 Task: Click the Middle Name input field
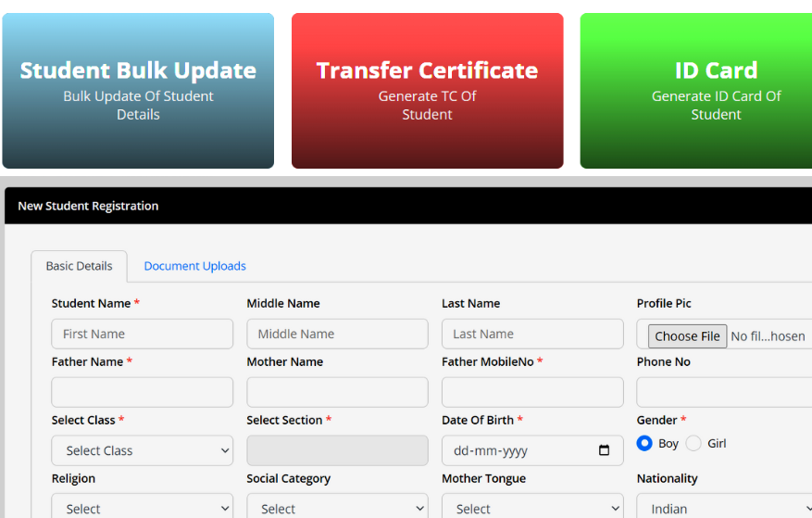tap(337, 334)
